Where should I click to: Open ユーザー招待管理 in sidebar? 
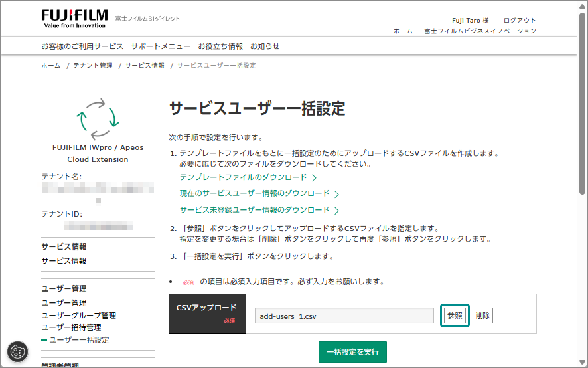(71, 327)
